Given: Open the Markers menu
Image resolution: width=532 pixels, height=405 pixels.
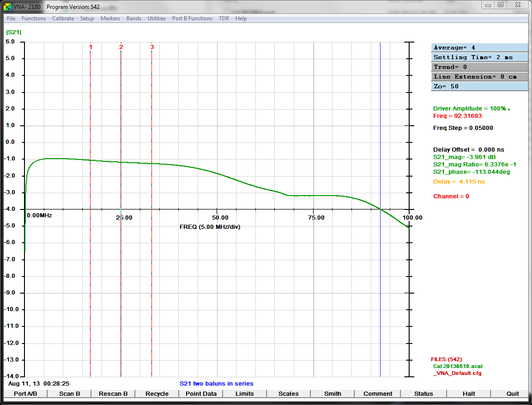Looking at the screenshot, I should [x=110, y=18].
